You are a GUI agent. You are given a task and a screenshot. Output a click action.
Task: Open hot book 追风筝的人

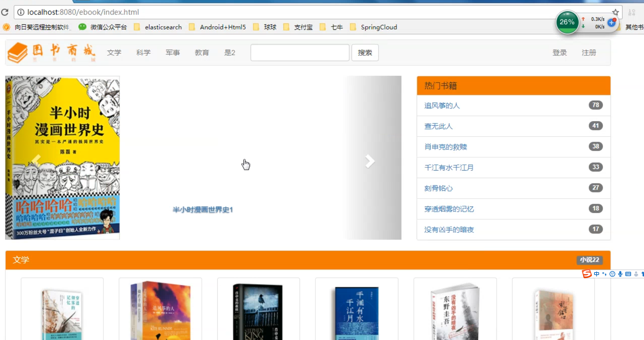(442, 106)
